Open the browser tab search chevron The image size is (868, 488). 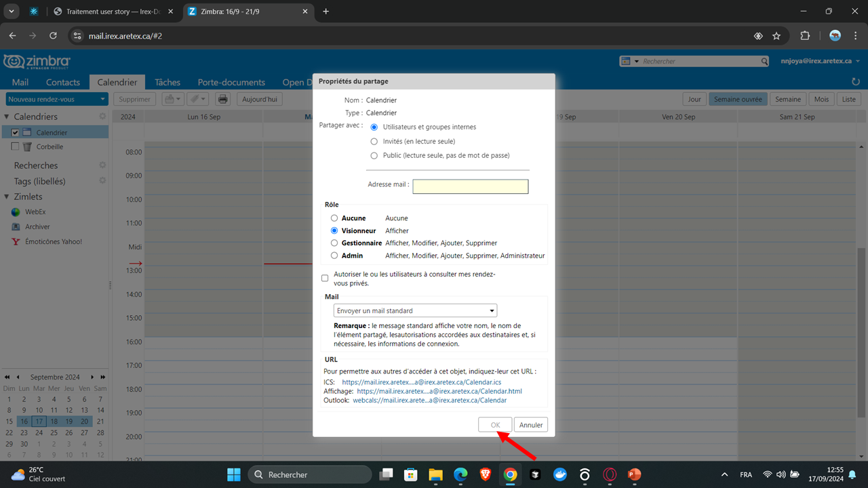(12, 12)
